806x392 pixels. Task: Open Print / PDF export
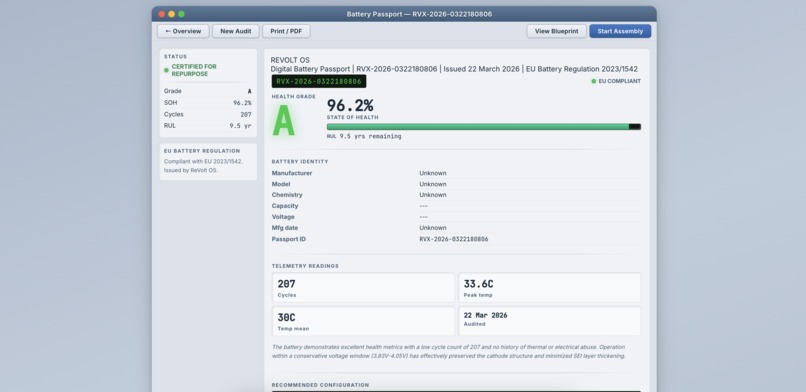286,31
